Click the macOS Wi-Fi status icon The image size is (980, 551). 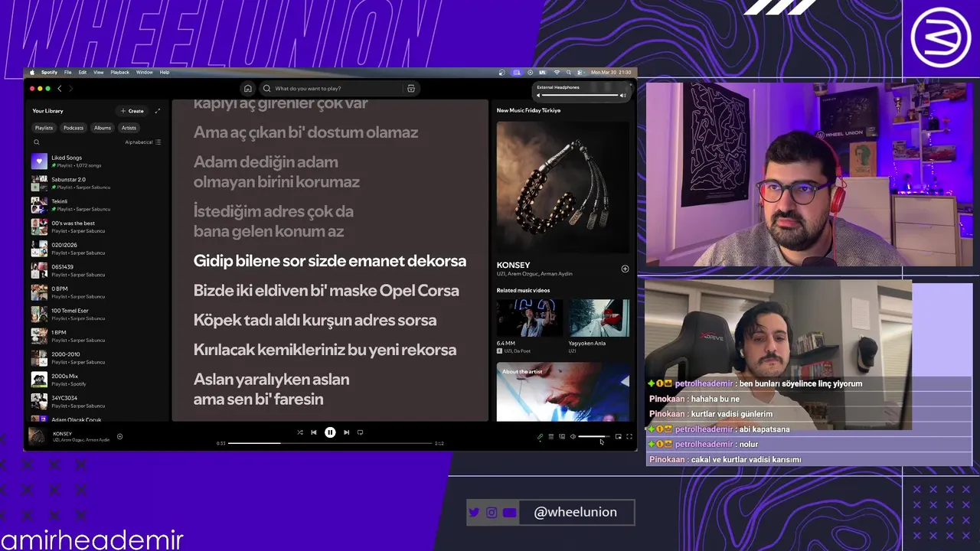(557, 72)
